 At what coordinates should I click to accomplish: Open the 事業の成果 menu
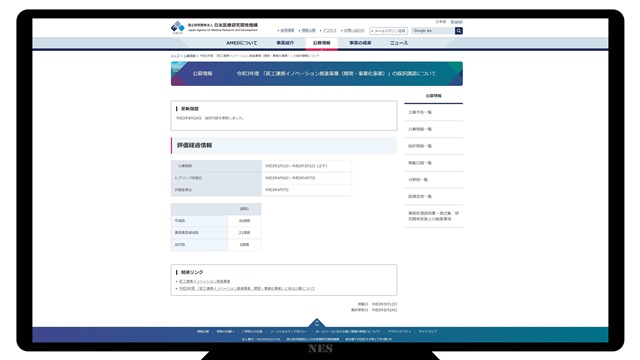[x=360, y=43]
